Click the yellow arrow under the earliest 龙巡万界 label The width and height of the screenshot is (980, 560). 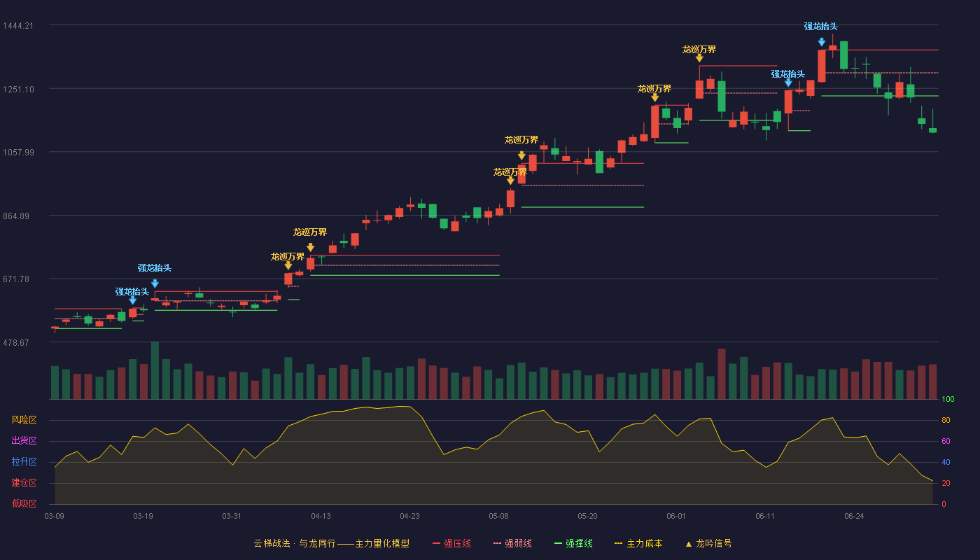pyautogui.click(x=288, y=265)
